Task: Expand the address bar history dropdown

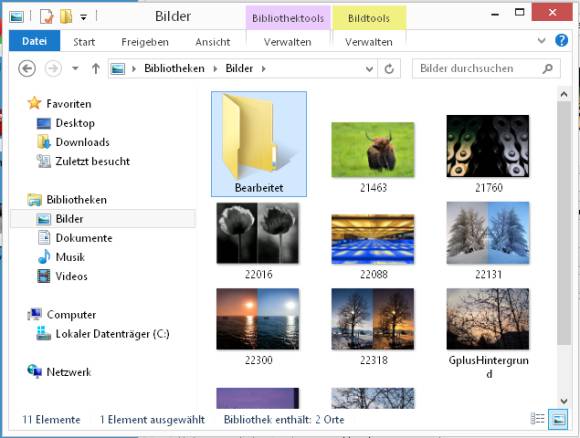Action: click(x=369, y=69)
